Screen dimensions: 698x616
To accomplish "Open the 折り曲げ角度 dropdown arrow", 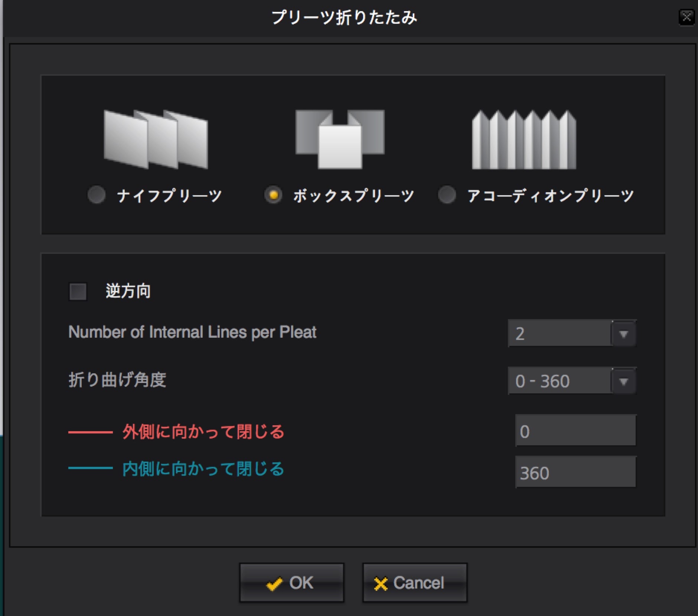I will coord(623,381).
